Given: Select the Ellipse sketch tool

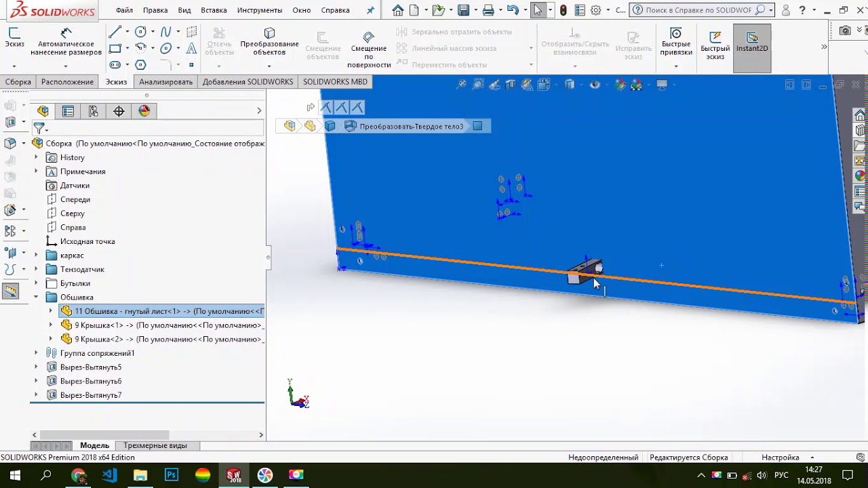Looking at the screenshot, I should pos(165,48).
